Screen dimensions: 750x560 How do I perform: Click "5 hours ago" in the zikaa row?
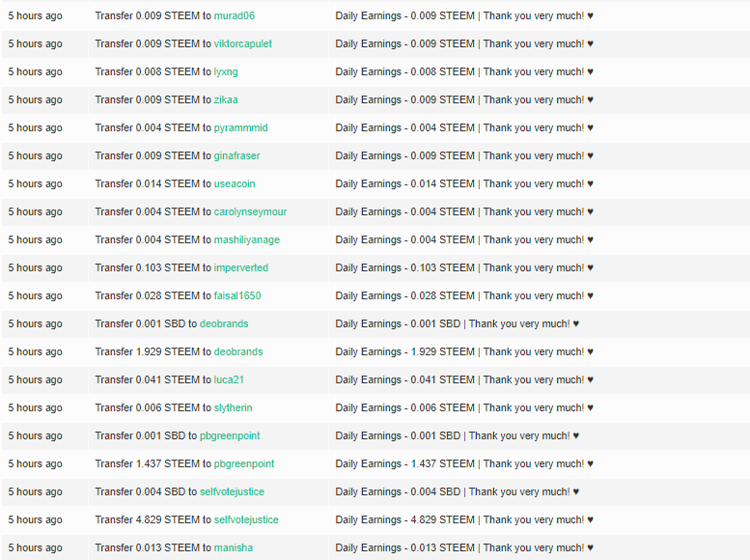(x=35, y=100)
